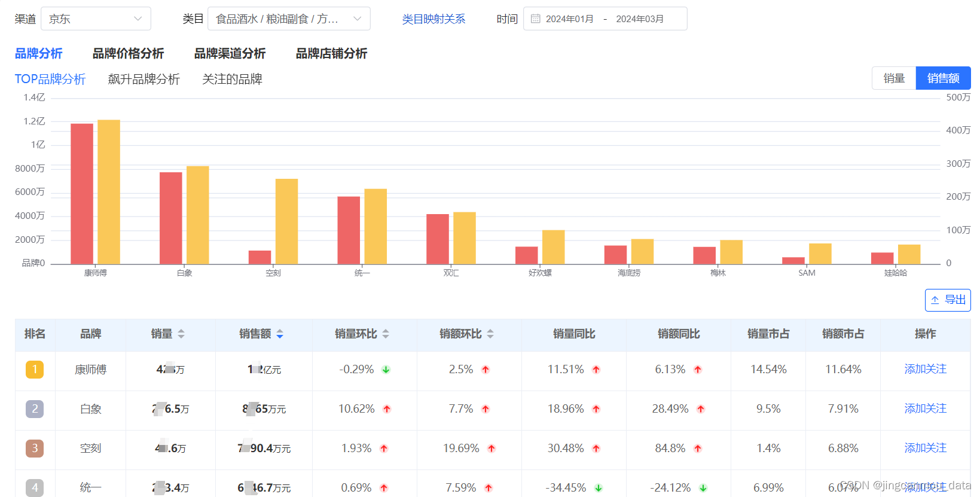The height and width of the screenshot is (497, 980).
Task: Click the yellow bar for 空刻
Action: [x=286, y=221]
